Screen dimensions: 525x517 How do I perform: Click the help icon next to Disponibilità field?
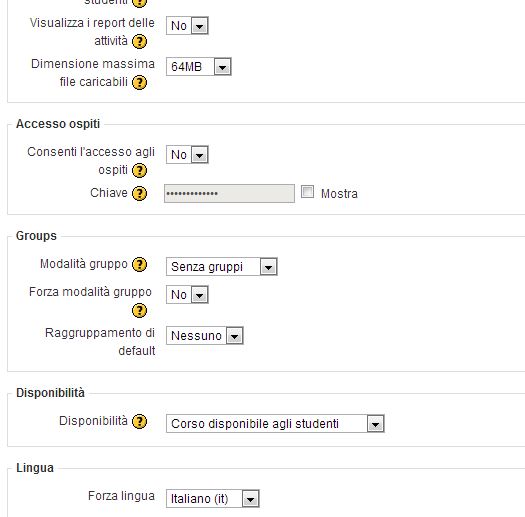coord(139,422)
